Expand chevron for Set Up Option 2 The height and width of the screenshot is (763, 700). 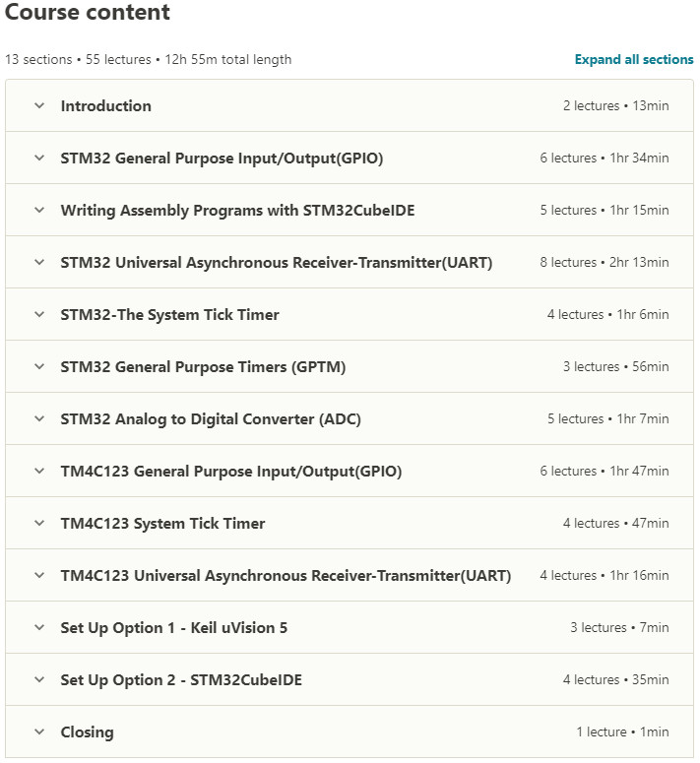39,680
